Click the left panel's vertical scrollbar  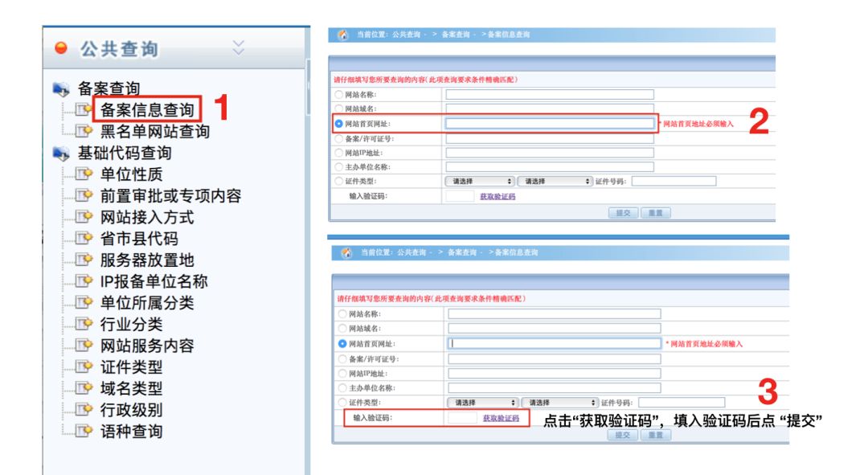pyautogui.click(x=308, y=88)
